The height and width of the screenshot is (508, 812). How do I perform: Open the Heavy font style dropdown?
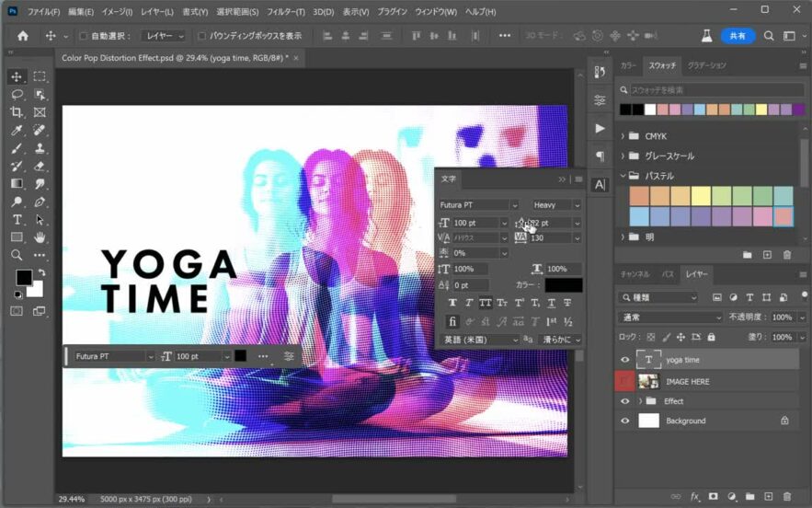[x=556, y=205]
